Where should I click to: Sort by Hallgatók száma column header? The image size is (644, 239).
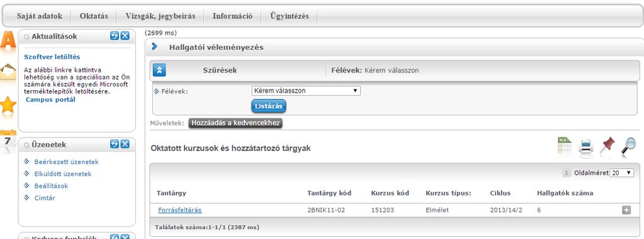pos(565,193)
